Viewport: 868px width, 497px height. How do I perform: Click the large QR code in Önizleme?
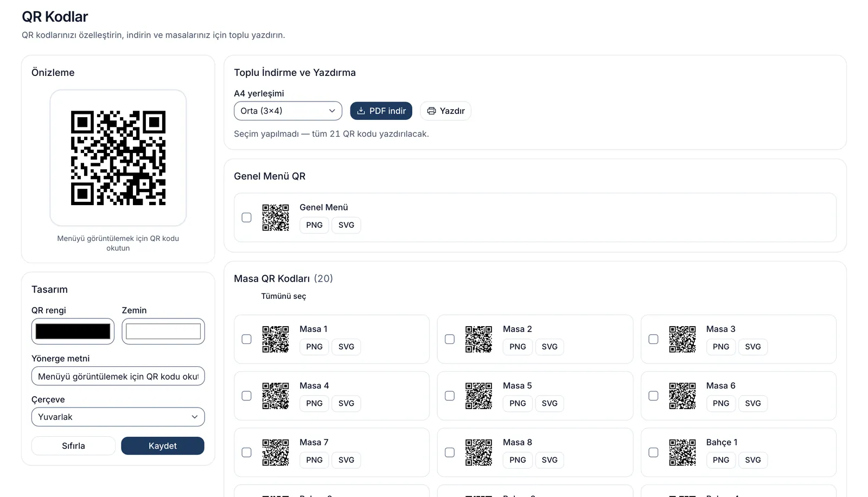pos(118,158)
